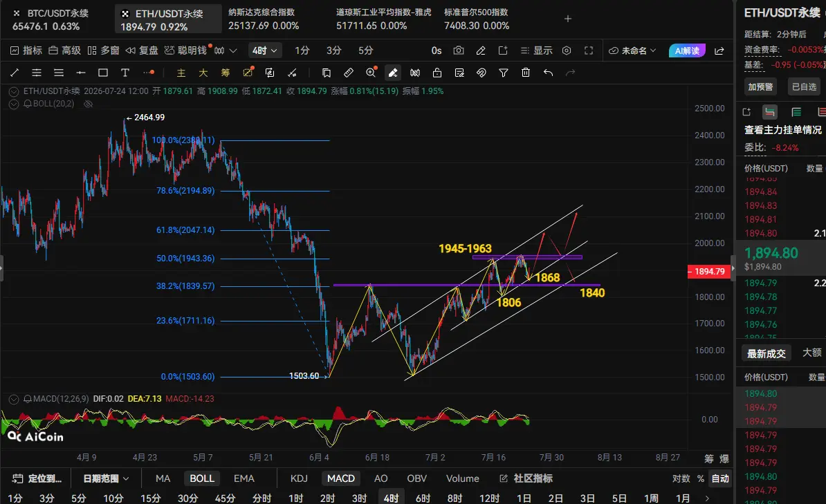Select the rectangle shape tool

pyautogui.click(x=103, y=73)
